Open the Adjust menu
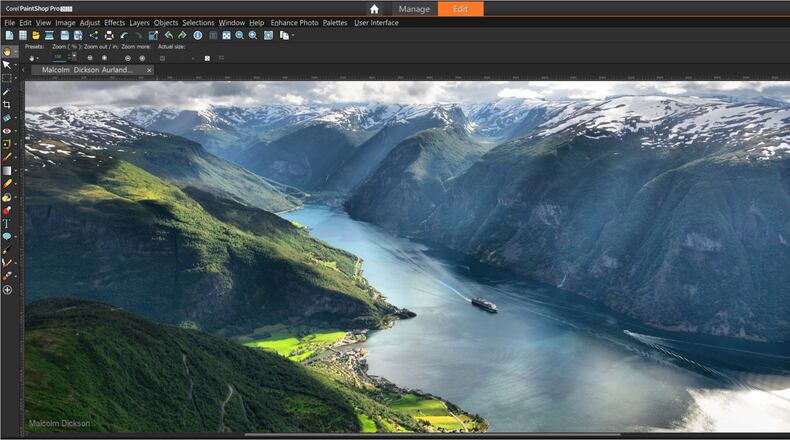The image size is (790, 440). pos(90,23)
